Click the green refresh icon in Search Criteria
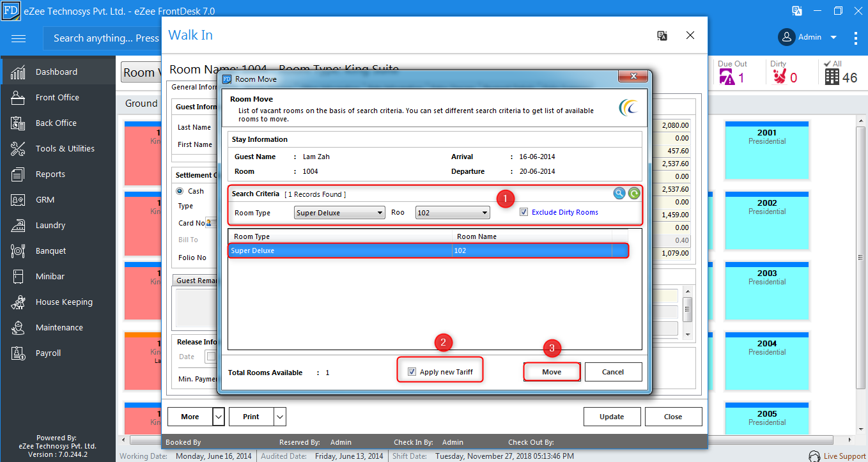The width and height of the screenshot is (868, 462). click(633, 194)
